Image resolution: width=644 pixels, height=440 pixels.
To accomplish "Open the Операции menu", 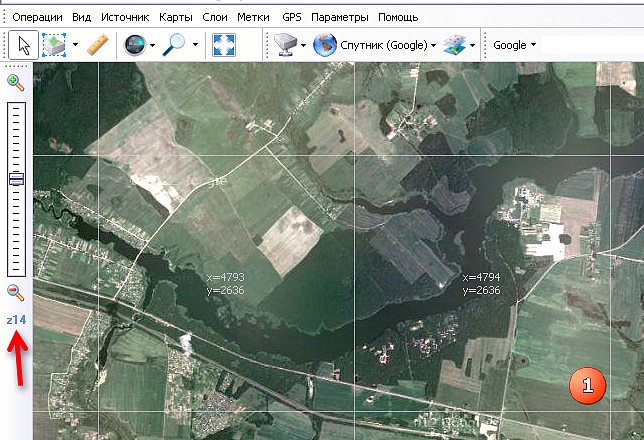I will pyautogui.click(x=36, y=17).
